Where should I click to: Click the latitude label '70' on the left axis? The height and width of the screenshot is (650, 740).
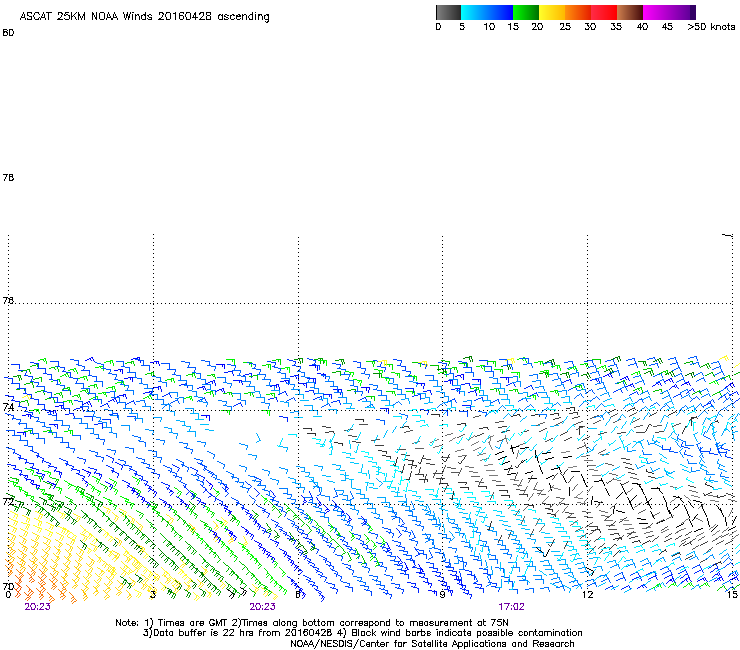click(8, 586)
